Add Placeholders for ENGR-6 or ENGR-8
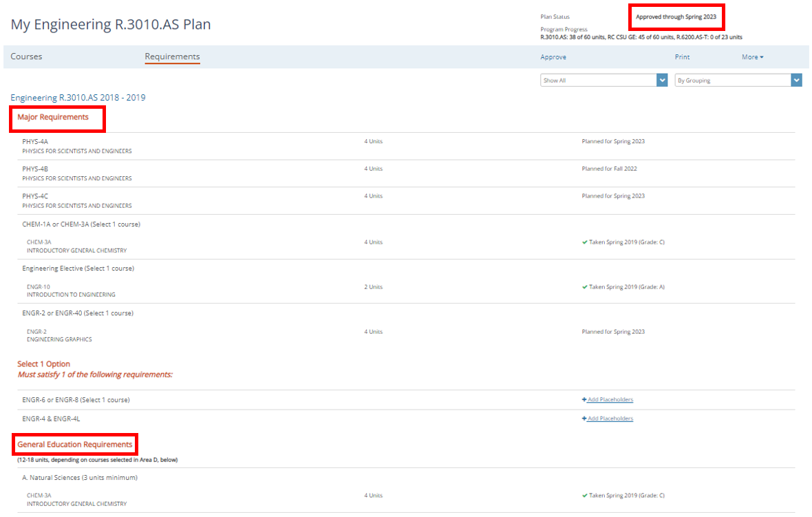The height and width of the screenshot is (517, 812). (610, 400)
